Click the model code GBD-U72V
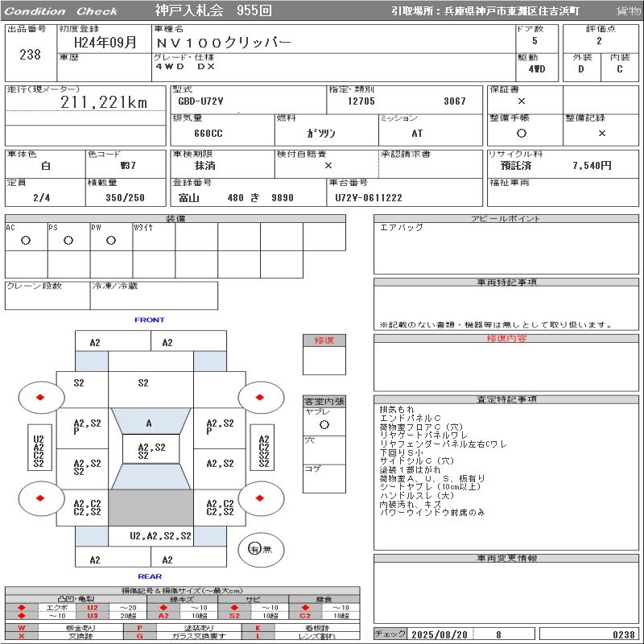 point(200,101)
